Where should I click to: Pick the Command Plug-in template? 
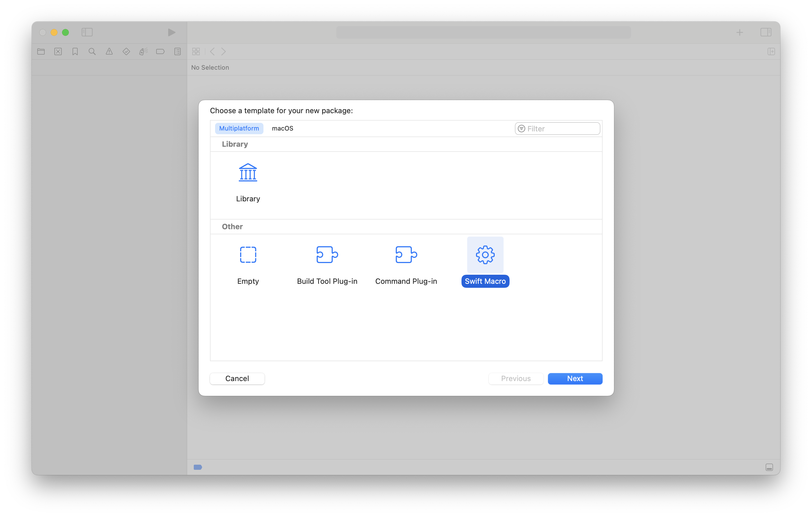406,255
